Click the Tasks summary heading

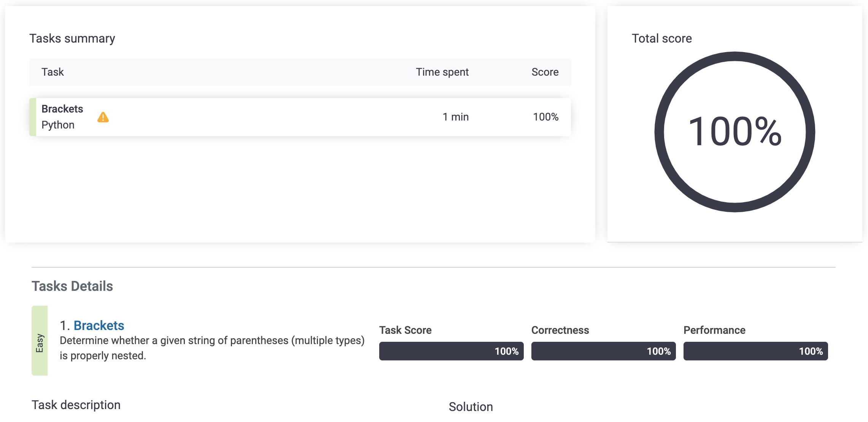pos(72,38)
